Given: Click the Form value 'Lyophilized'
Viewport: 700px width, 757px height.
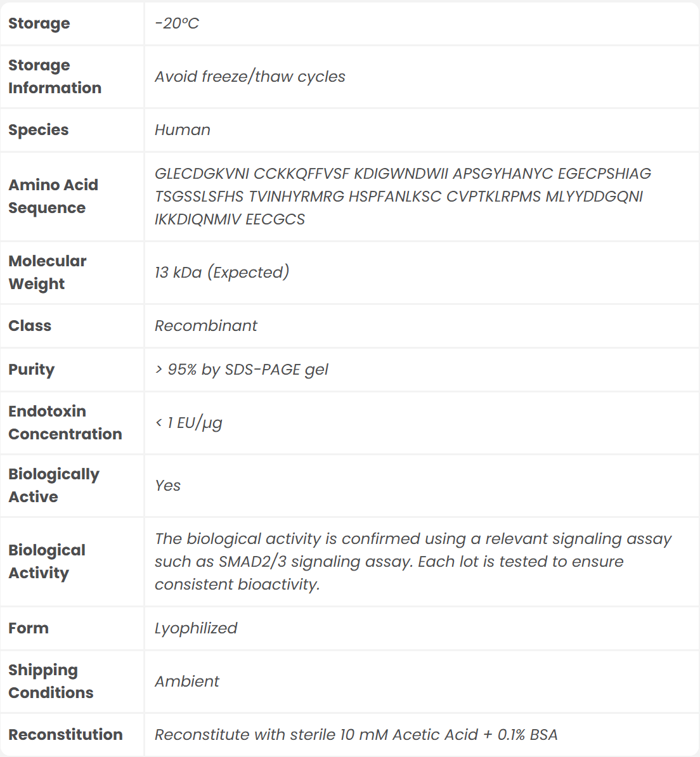Looking at the screenshot, I should [x=196, y=628].
